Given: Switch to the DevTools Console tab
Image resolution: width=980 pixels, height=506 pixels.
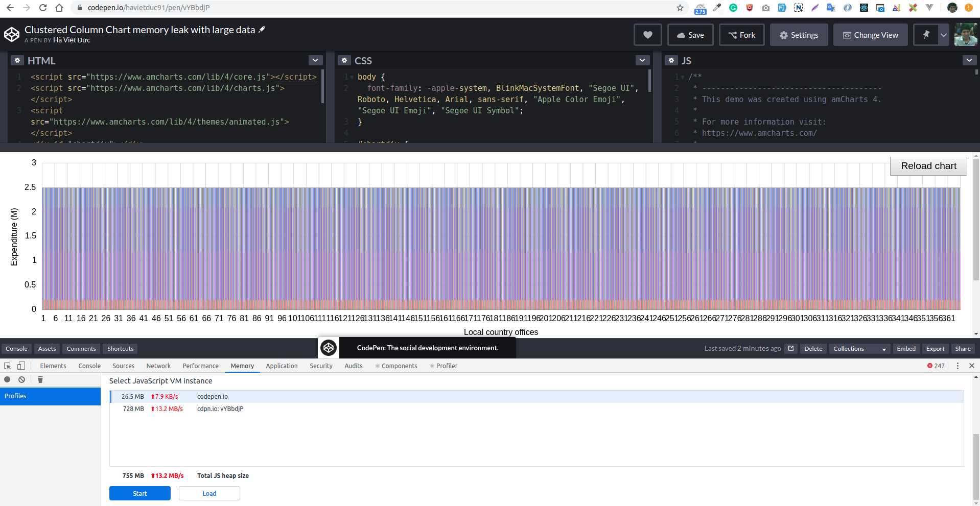Looking at the screenshot, I should pos(89,366).
